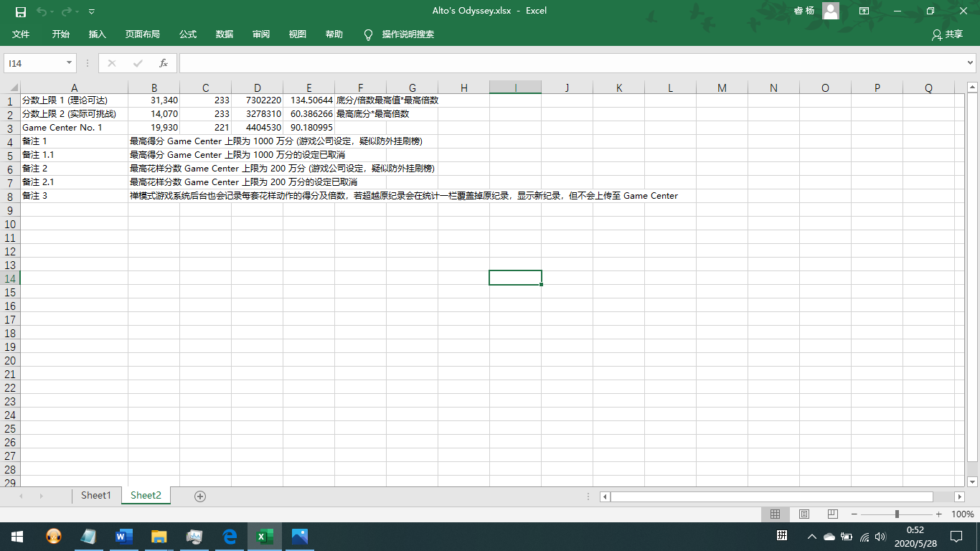Screen dimensions: 980x551
Task: Click inside the formula bar input
Action: tap(573, 63)
